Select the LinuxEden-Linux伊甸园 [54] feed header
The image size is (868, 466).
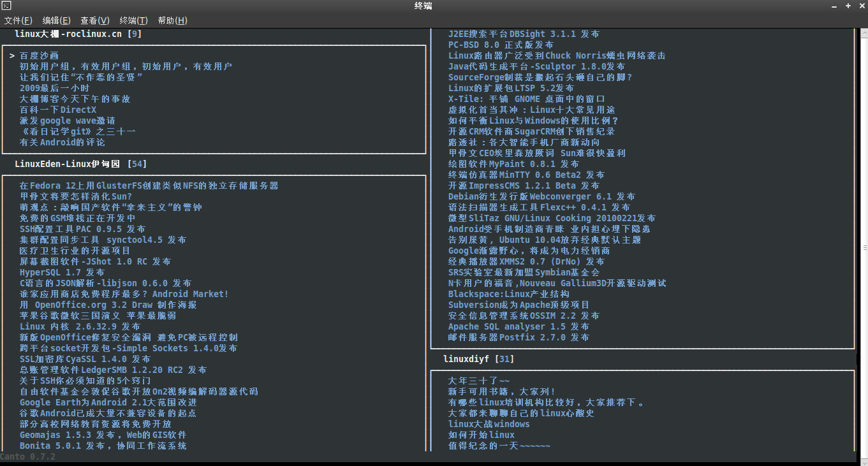pyautogui.click(x=80, y=164)
